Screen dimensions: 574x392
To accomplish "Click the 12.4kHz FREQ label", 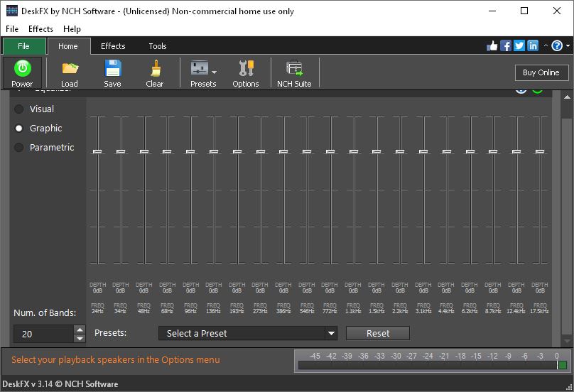I will [516, 308].
